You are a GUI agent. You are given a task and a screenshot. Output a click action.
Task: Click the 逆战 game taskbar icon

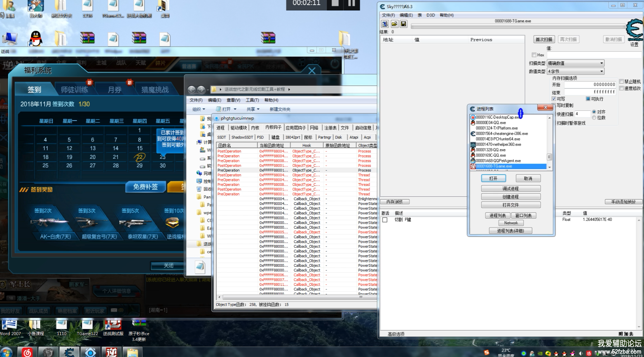pos(112,352)
